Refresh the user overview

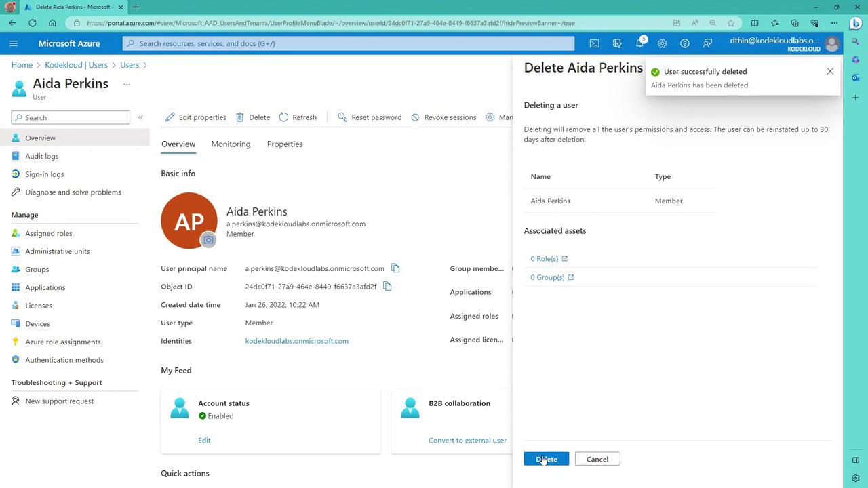tap(298, 117)
